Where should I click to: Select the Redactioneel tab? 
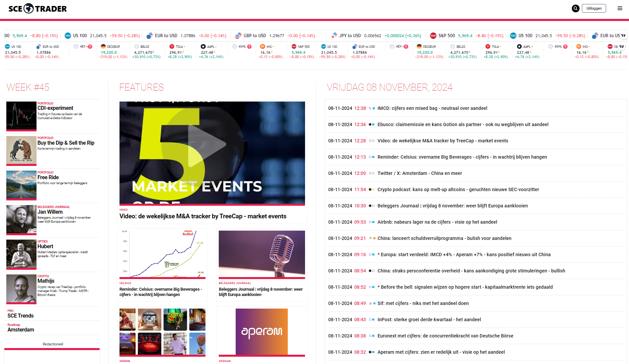pyautogui.click(x=53, y=344)
